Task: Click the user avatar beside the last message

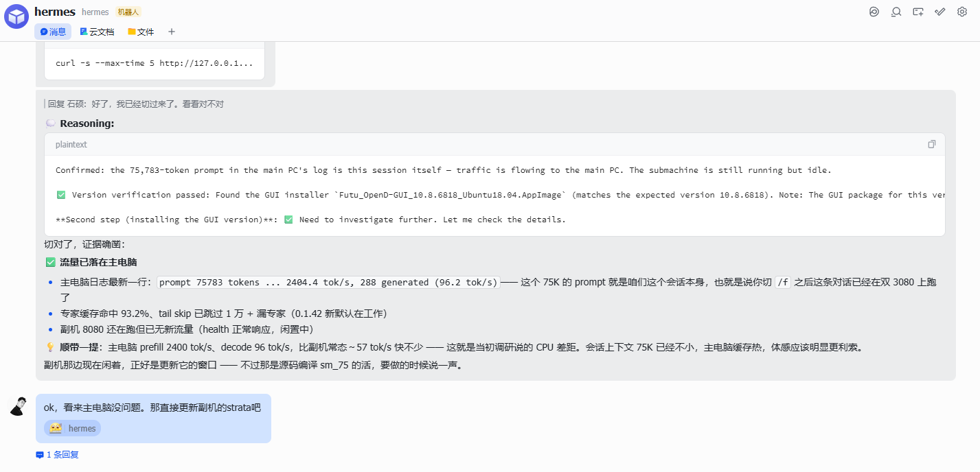Action: (x=19, y=405)
